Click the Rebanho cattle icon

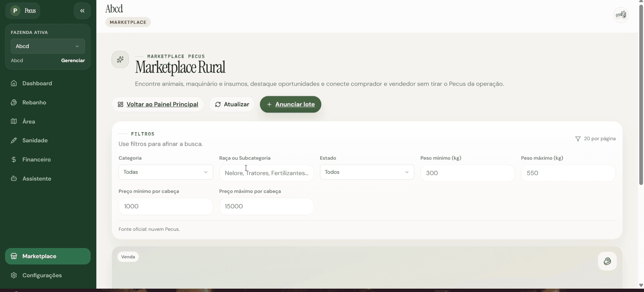click(14, 102)
